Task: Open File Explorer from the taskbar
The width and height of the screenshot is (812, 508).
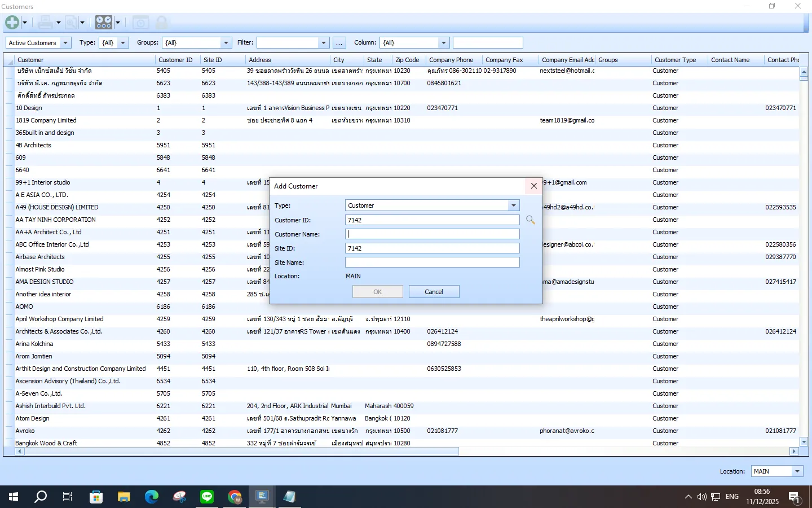Action: [123, 497]
